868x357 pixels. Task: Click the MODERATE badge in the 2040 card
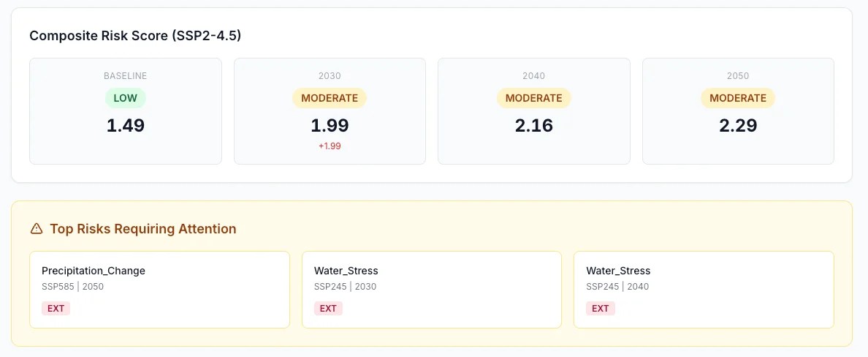pyautogui.click(x=534, y=98)
